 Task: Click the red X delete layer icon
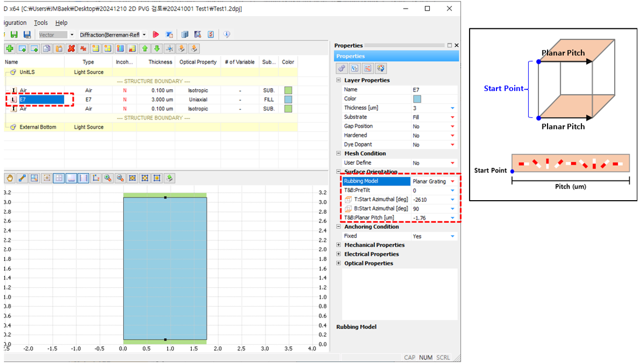[x=71, y=49]
